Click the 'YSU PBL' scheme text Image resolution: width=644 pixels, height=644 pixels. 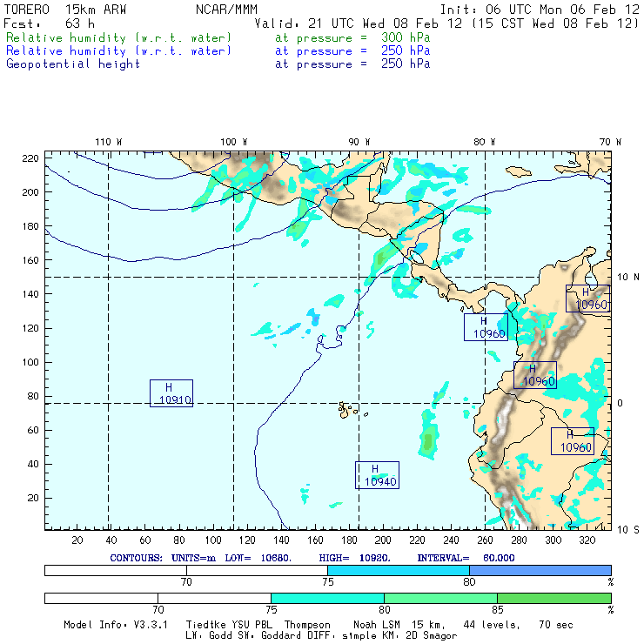click(x=252, y=625)
